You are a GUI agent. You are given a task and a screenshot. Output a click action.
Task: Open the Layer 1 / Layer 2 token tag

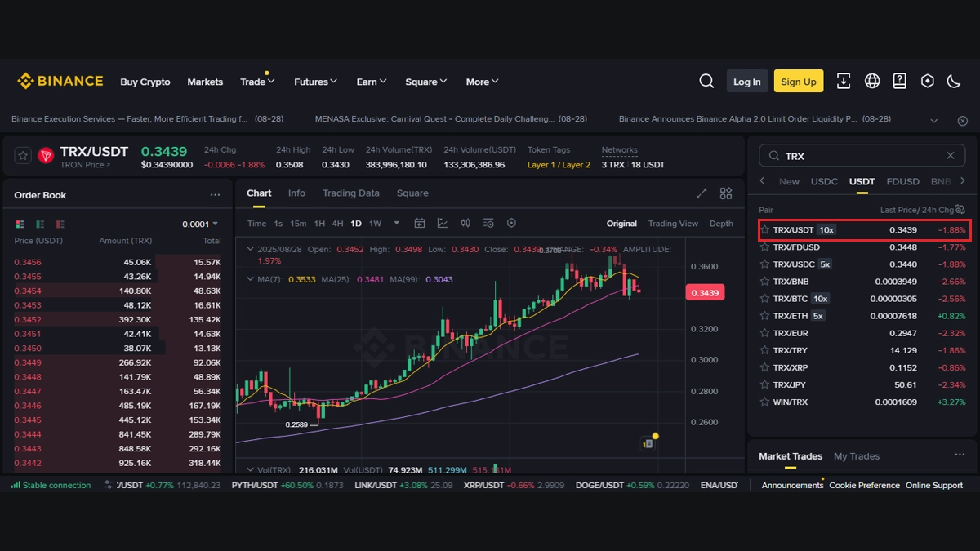point(559,165)
